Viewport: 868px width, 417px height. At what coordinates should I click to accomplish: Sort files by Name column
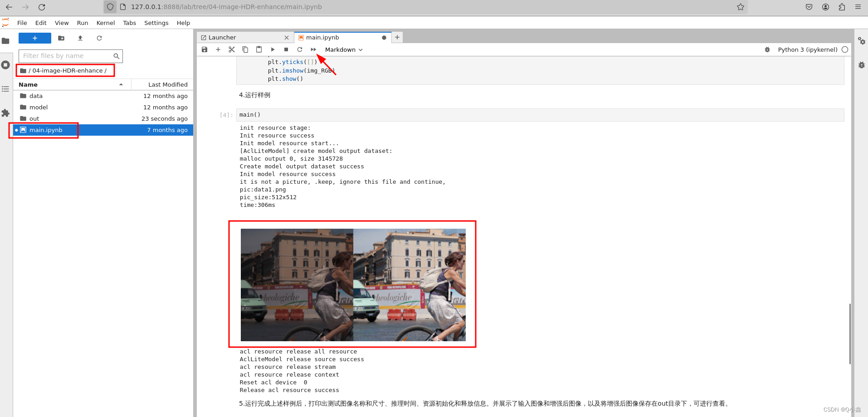pyautogui.click(x=73, y=85)
